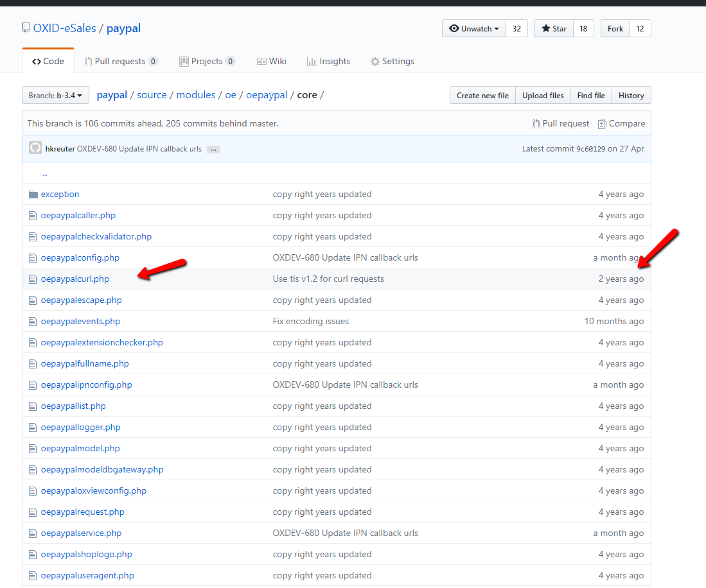Viewport: 706px width, 588px height.
Task: Star the paypal repository
Action: coord(554,28)
